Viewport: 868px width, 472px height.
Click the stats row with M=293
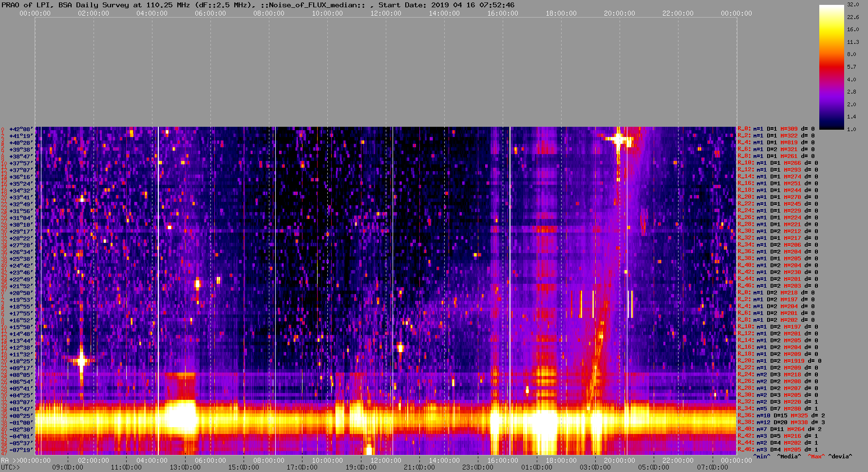(x=778, y=170)
